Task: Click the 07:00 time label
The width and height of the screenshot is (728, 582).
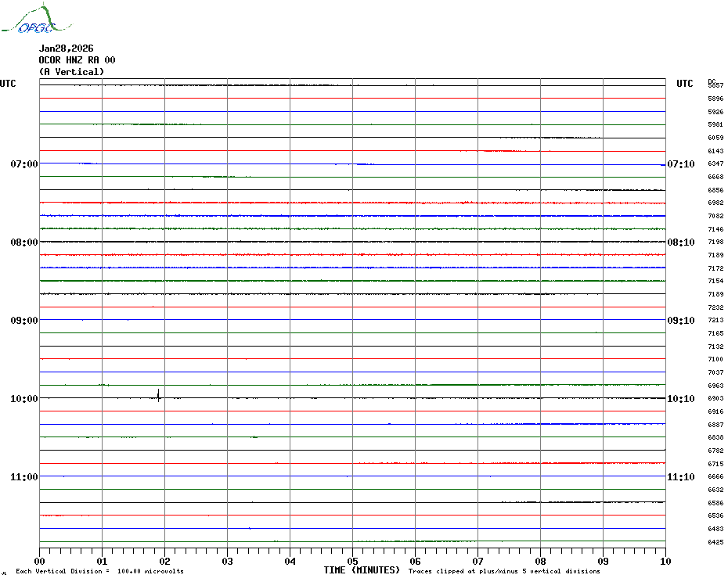Action: 24,163
